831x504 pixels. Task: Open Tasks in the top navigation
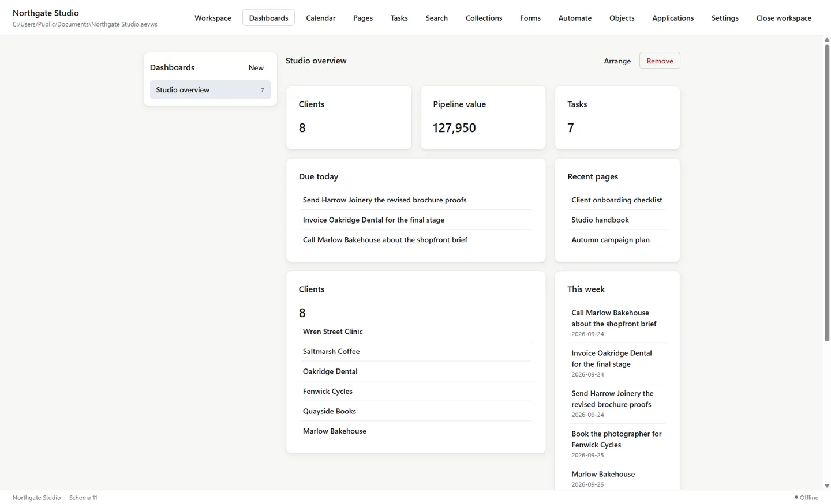[399, 18]
